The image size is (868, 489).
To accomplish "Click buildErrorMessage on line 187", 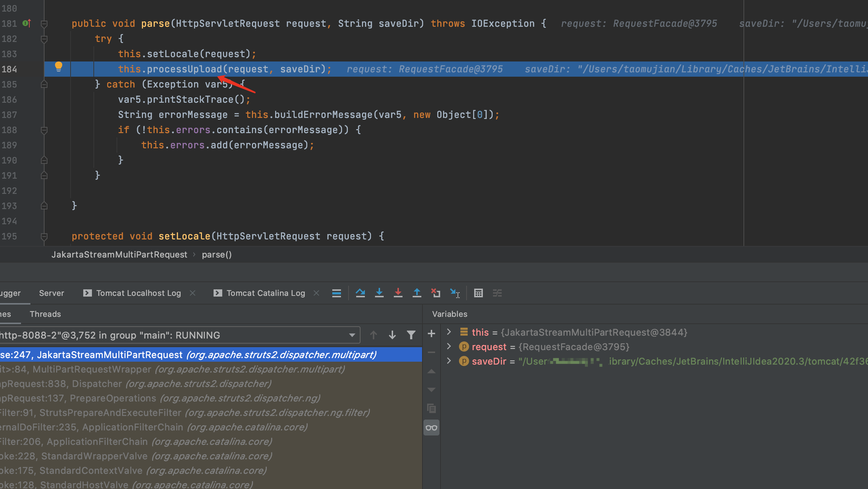I will coord(323,115).
